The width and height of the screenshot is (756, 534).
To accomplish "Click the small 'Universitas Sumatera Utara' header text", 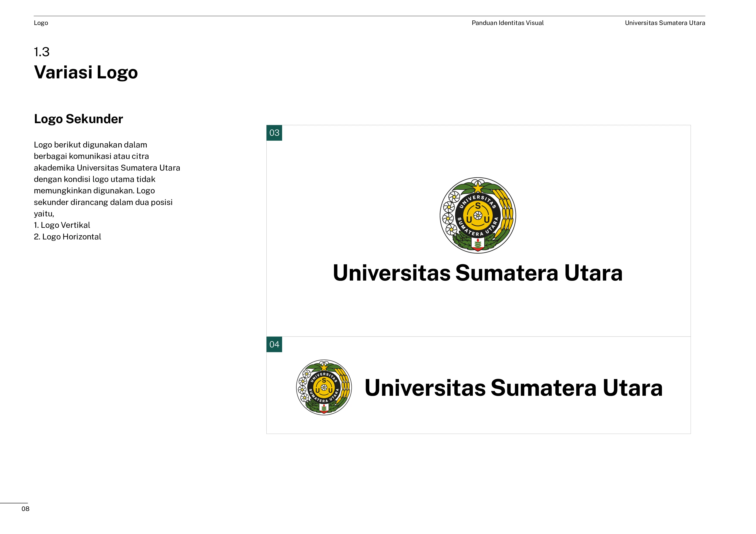I will tap(665, 23).
